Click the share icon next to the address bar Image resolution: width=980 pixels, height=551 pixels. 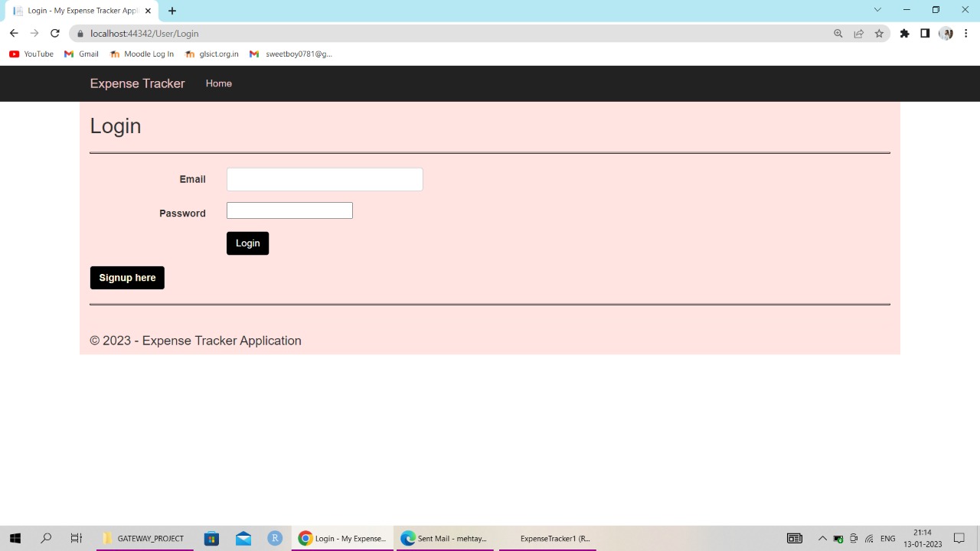[859, 33]
